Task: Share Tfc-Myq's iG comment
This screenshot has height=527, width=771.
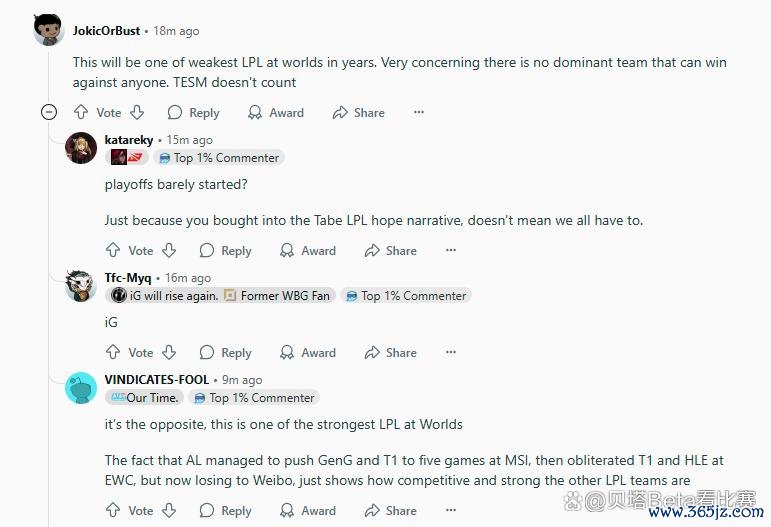Action: (390, 352)
